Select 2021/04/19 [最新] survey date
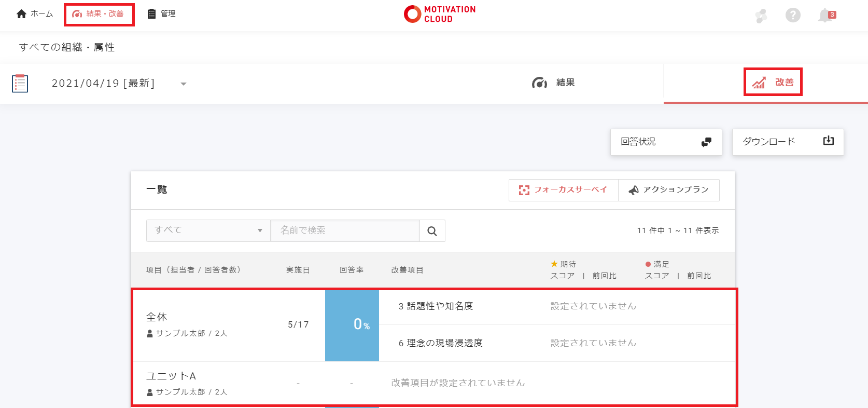Screen dimensions: 868x408 click(x=103, y=83)
